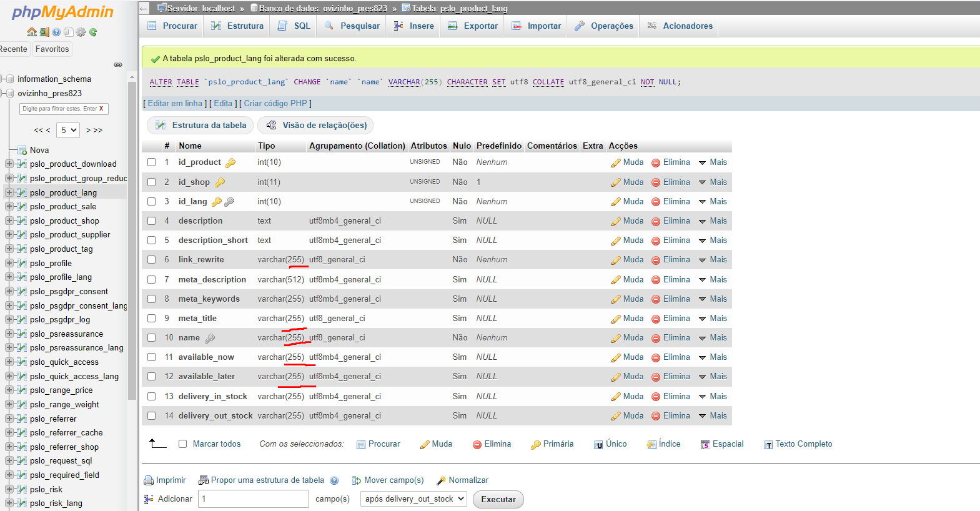Click the Adicionar columns count field
This screenshot has width=980, height=511.
(x=254, y=499)
